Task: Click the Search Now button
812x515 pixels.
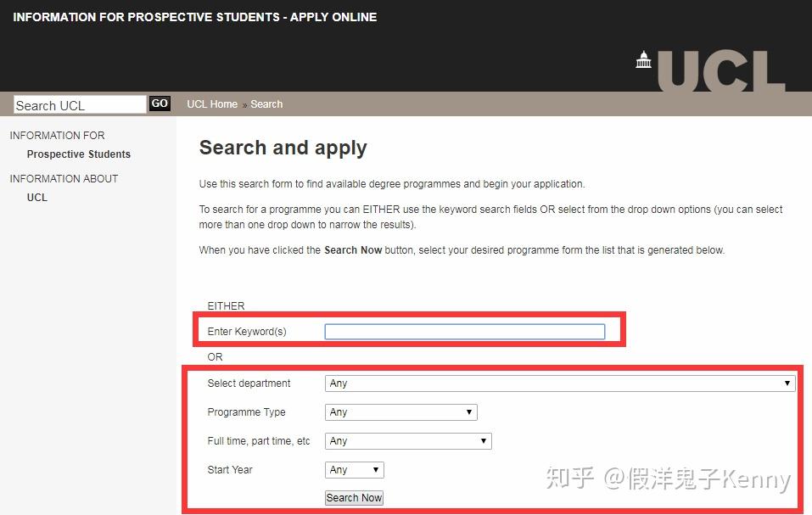Action: click(x=353, y=497)
